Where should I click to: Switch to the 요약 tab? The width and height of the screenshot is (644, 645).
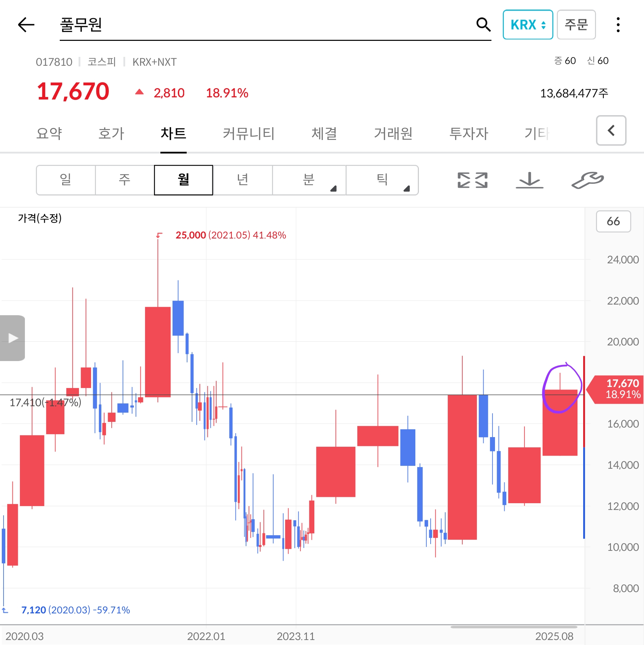[49, 134]
